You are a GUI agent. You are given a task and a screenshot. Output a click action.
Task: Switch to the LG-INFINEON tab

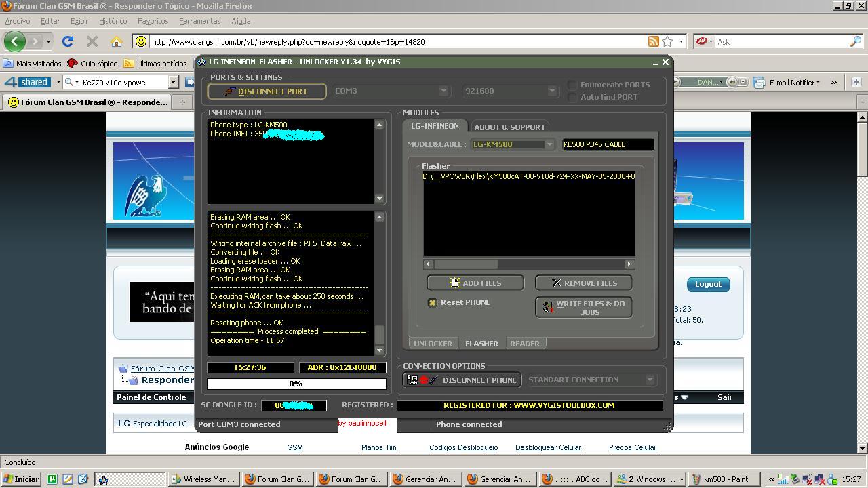pyautogui.click(x=435, y=126)
